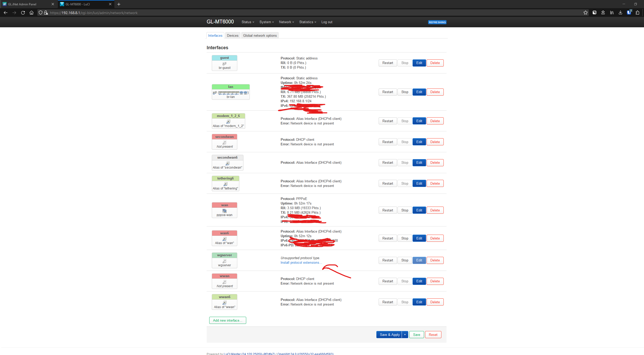Viewport: 644px width, 355px height.
Task: Open the pocket/save container icon
Action: pyautogui.click(x=594, y=13)
